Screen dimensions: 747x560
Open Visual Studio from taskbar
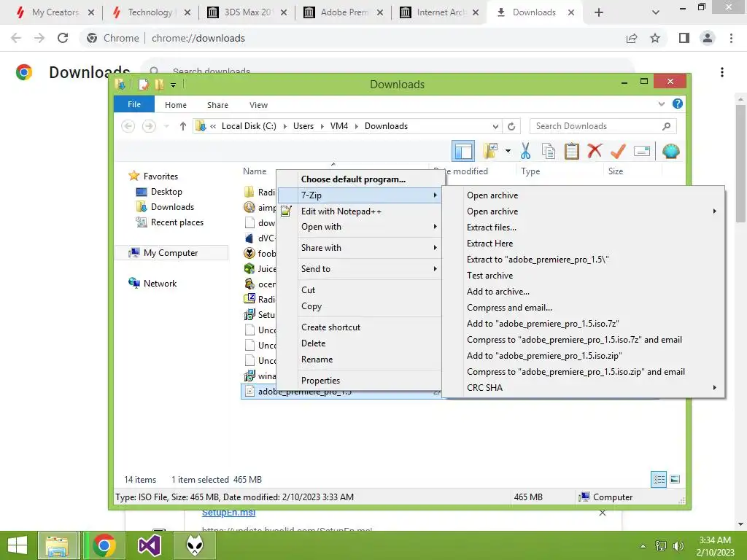(149, 545)
